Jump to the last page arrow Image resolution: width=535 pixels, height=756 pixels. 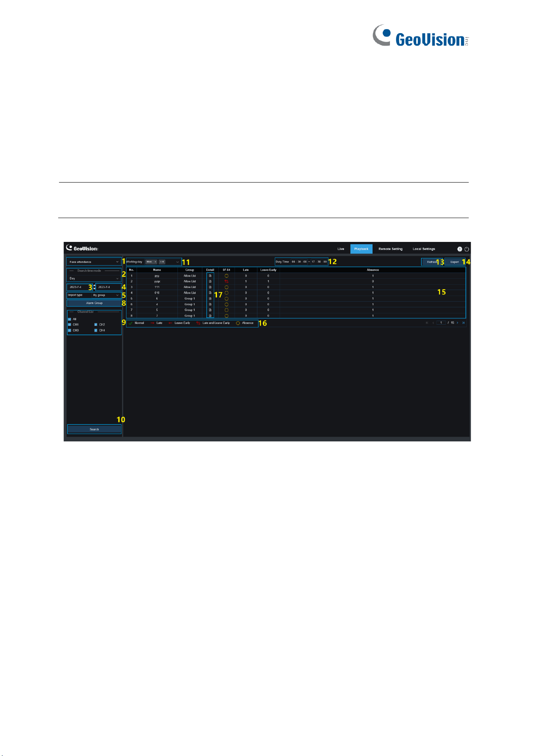[x=463, y=323]
